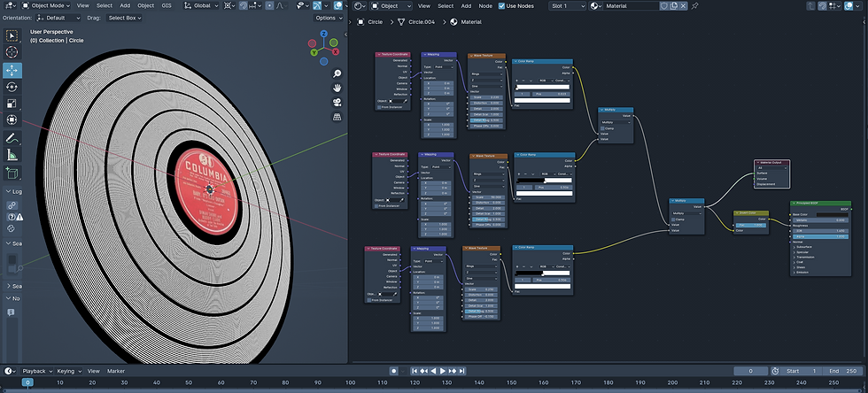Click the material fake user shield icon

click(664, 6)
